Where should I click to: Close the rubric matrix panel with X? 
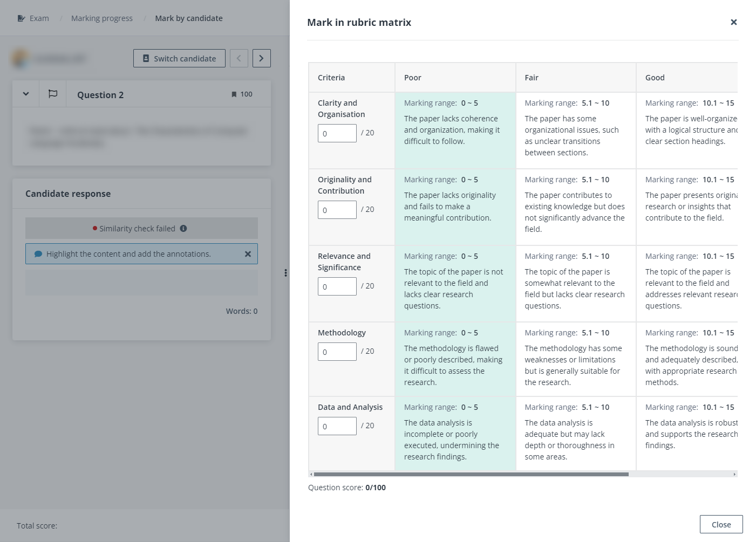733,22
